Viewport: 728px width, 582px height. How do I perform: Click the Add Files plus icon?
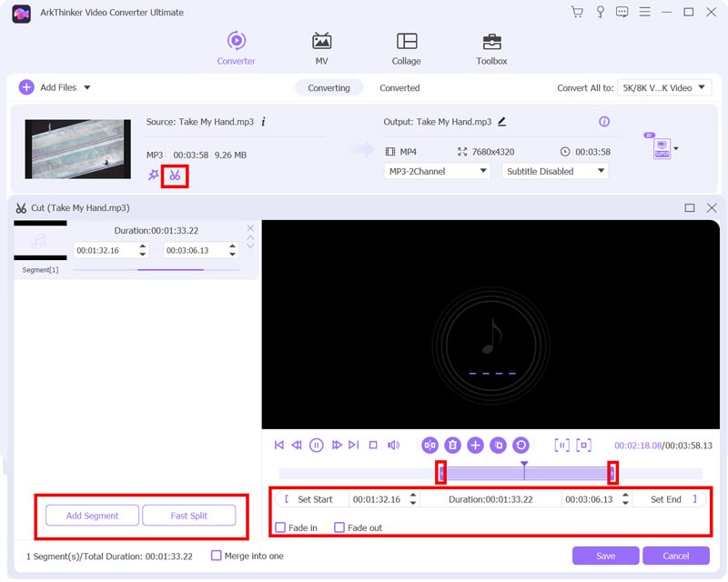point(26,87)
